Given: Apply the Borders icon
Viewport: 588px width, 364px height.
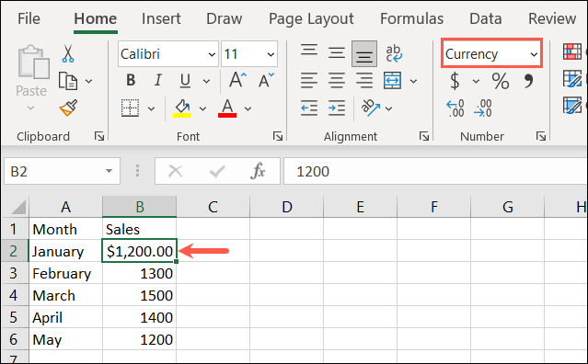Looking at the screenshot, I should [130, 108].
